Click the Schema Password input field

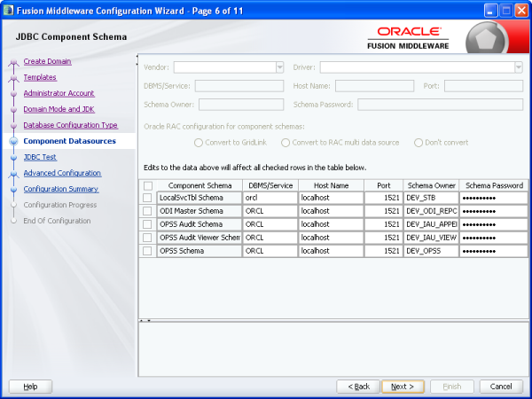[440, 105]
